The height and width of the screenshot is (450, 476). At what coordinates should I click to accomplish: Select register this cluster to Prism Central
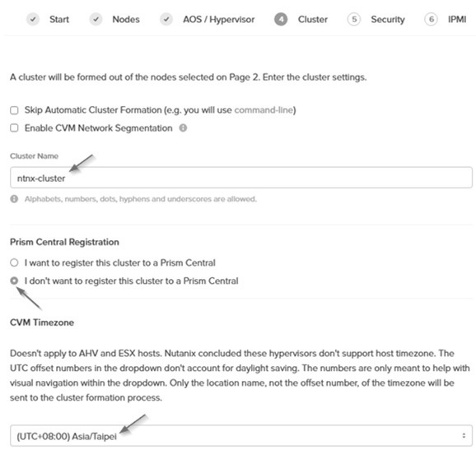pyautogui.click(x=14, y=262)
